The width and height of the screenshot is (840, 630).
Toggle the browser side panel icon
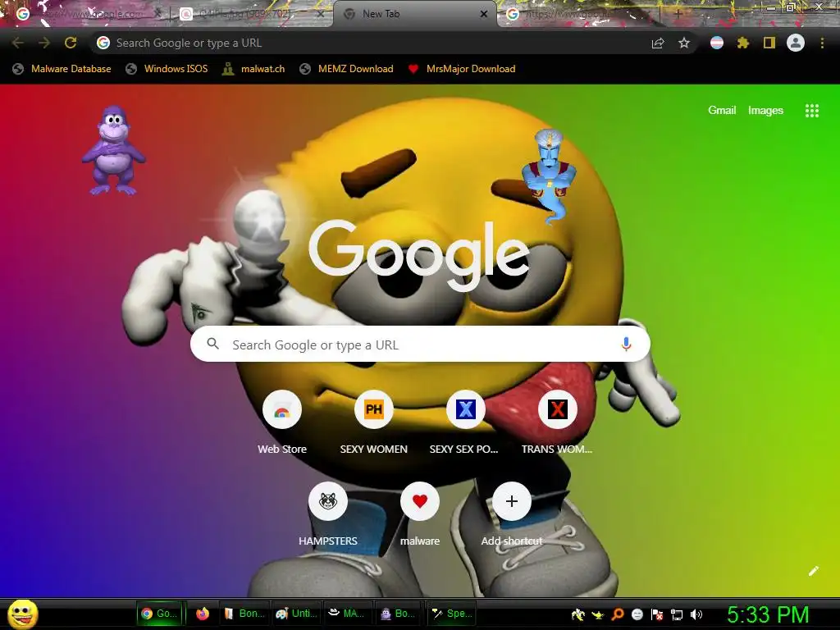[x=769, y=43]
